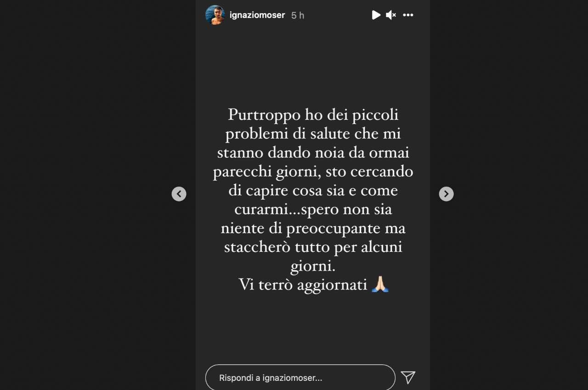Play the paused story
The image size is (588, 390).
pyautogui.click(x=376, y=15)
